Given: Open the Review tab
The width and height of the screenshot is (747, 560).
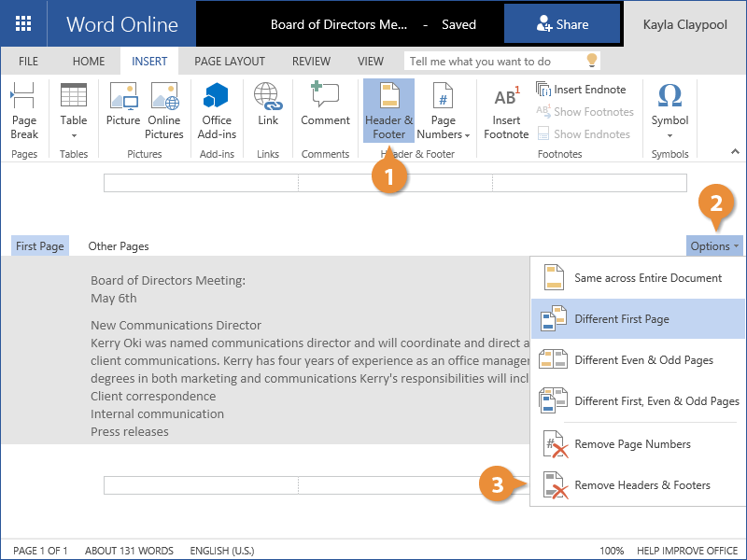Looking at the screenshot, I should (311, 62).
